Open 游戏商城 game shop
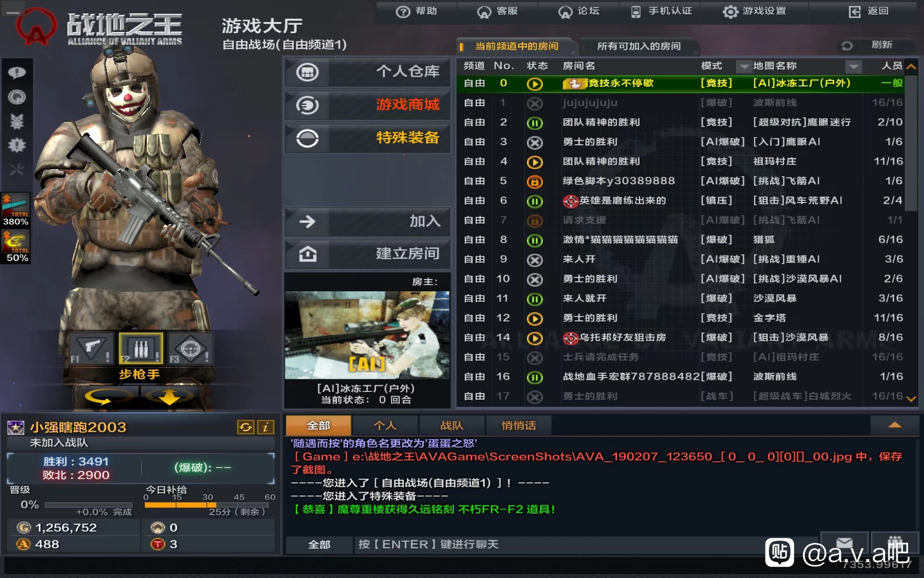 click(x=367, y=105)
